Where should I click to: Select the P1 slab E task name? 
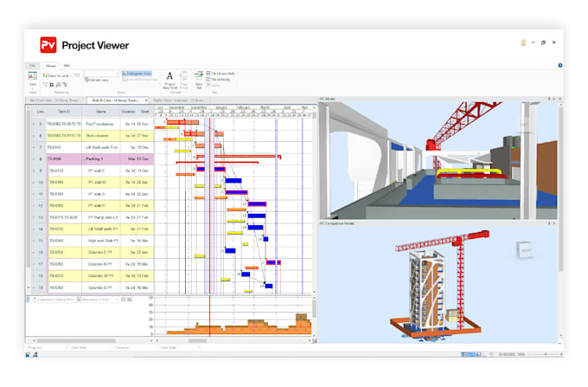tap(96, 171)
